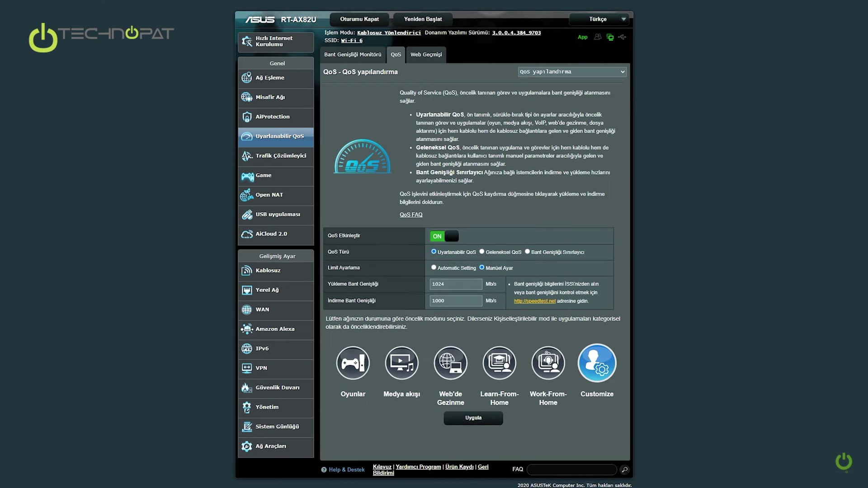Choose the Medya akışı streaming icon

[x=401, y=363]
